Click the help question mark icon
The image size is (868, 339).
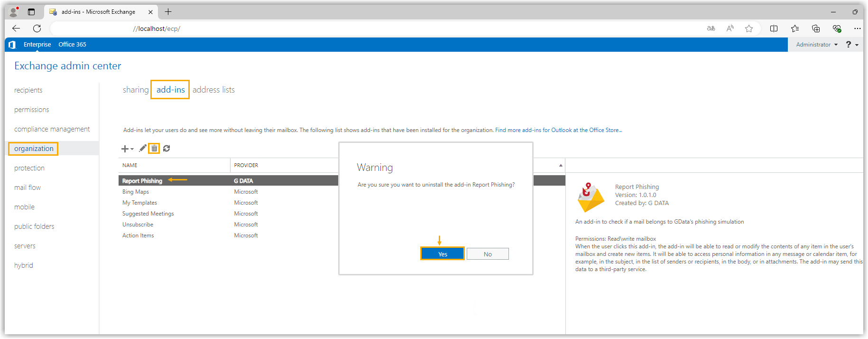(849, 44)
